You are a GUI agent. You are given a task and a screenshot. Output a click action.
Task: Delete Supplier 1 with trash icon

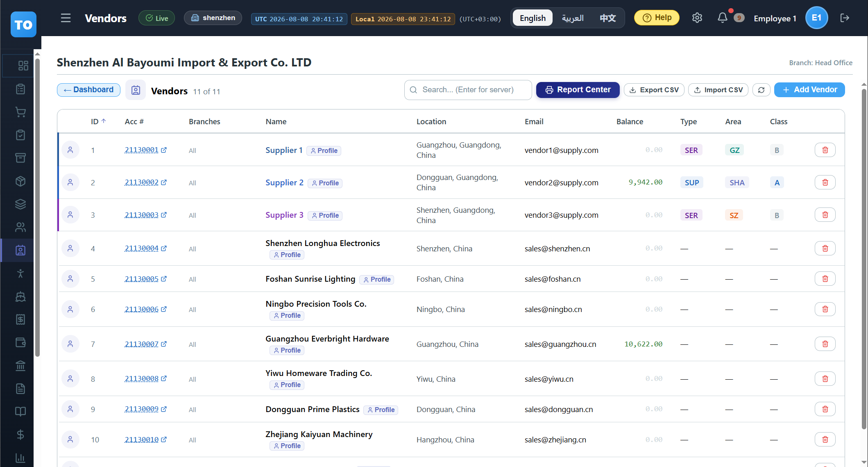coord(825,150)
